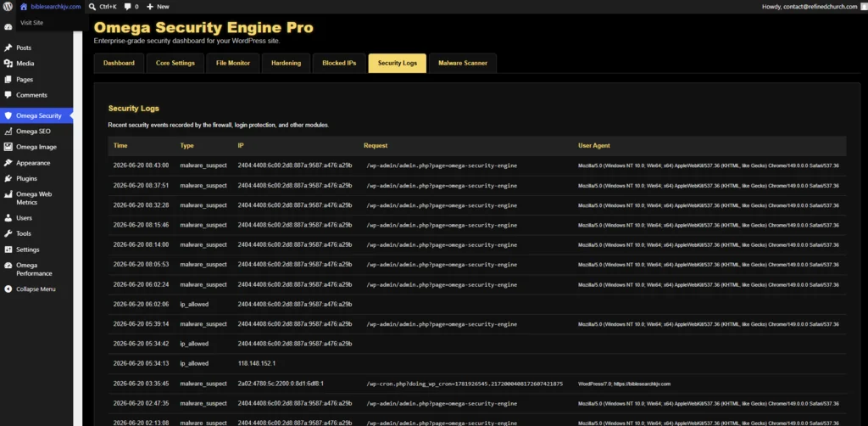This screenshot has height=426, width=868.
Task: Click the IP column header
Action: 241,146
